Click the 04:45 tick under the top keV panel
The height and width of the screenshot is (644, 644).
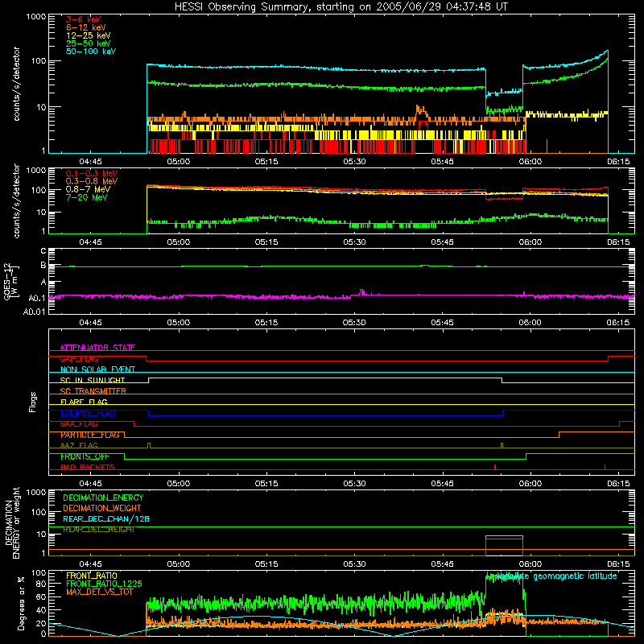[91, 162]
